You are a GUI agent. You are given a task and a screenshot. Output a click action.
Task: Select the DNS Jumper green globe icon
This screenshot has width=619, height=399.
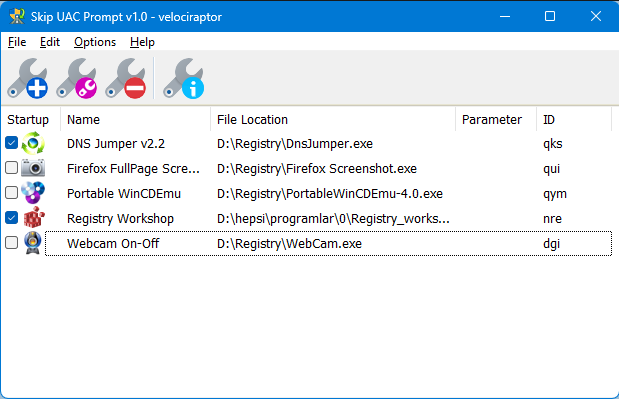[33, 143]
